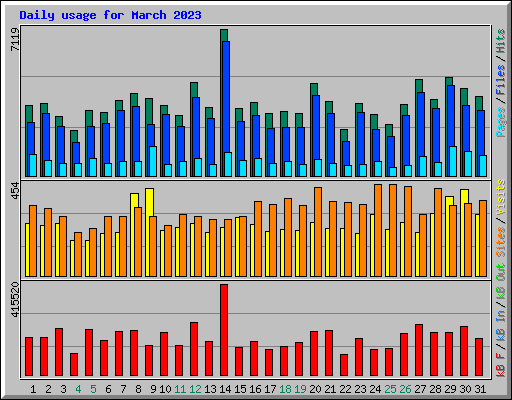Click the tallest blue Files bar on day 14
512x400 pixels.
pos(226,97)
